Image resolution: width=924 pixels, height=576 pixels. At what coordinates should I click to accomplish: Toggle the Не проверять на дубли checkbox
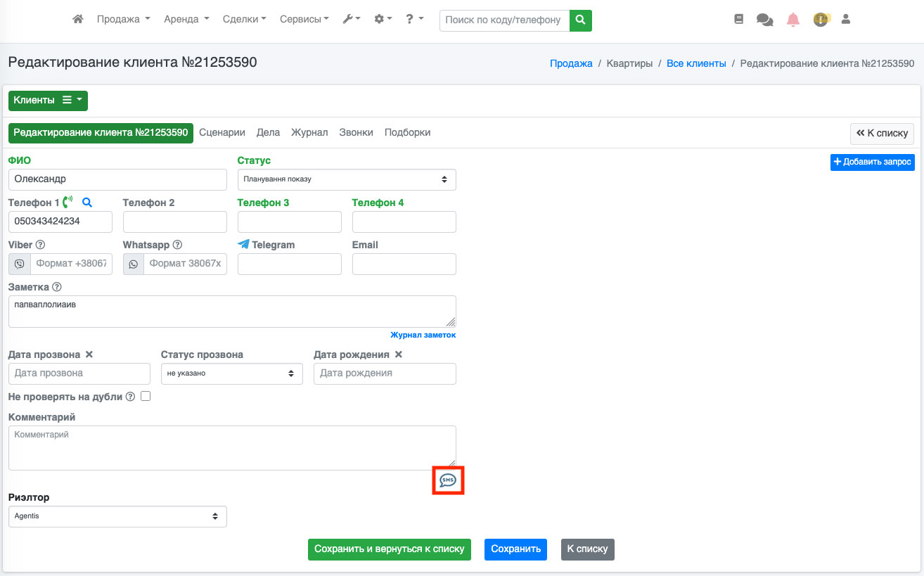coord(146,396)
